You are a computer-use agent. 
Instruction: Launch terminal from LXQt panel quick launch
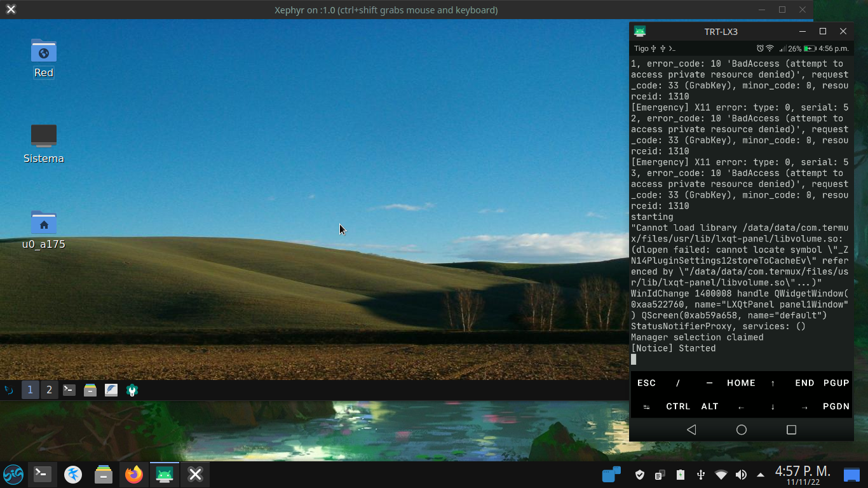pos(69,390)
